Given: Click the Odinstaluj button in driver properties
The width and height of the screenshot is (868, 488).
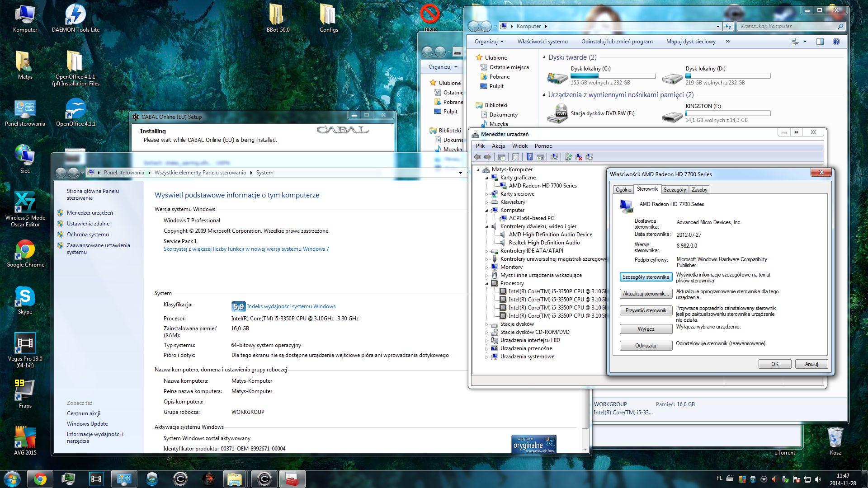Looking at the screenshot, I should click(x=646, y=346).
